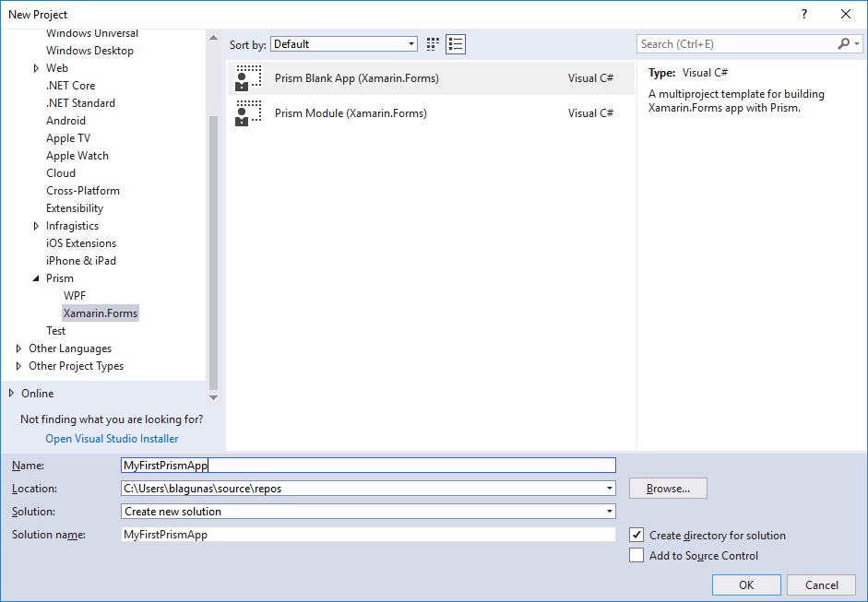The image size is (868, 602).
Task: Open search options dropdown arrow
Action: click(857, 43)
